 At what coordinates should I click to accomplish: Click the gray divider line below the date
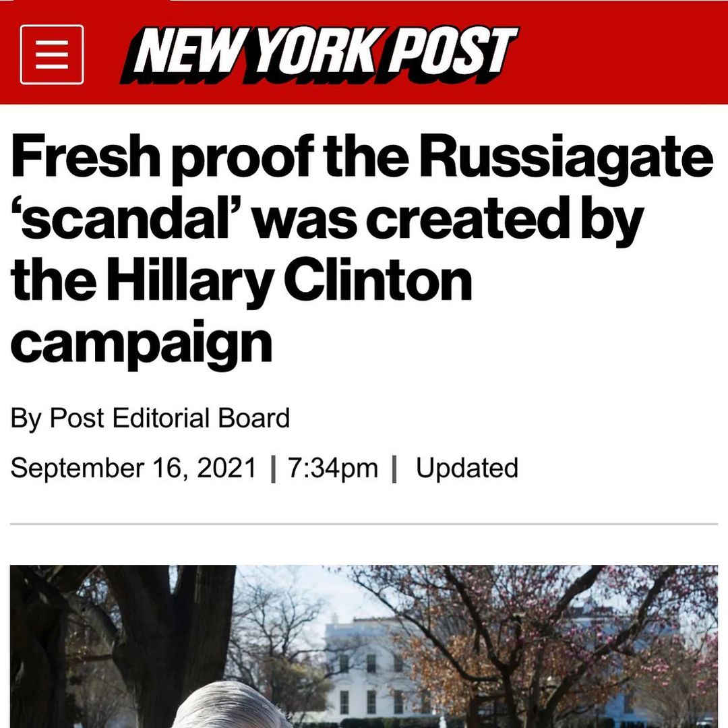click(364, 524)
